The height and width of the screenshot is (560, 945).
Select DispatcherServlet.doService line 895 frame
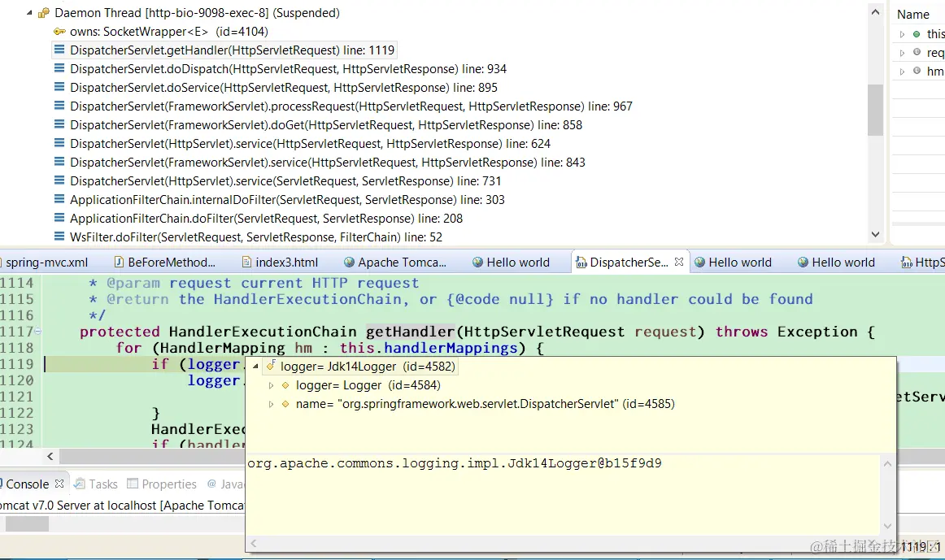click(283, 87)
